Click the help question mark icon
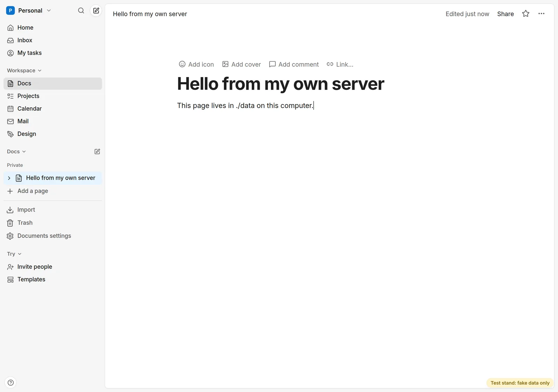558x392 pixels. click(11, 383)
